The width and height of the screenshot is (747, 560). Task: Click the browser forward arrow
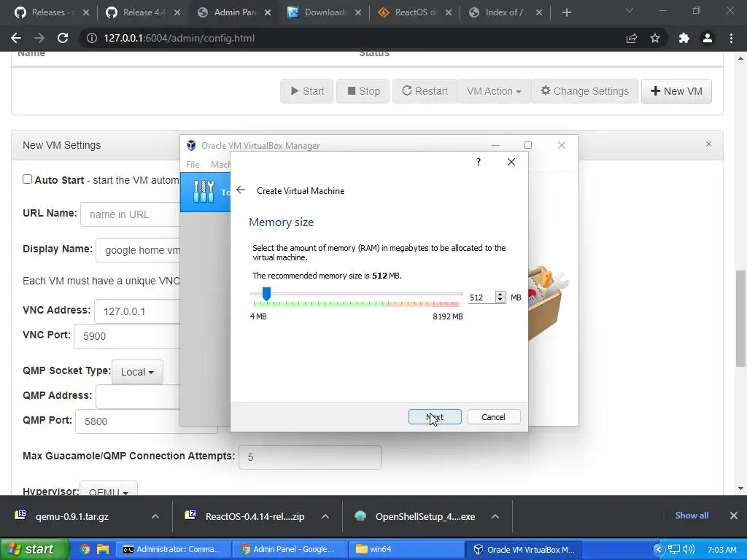39,38
